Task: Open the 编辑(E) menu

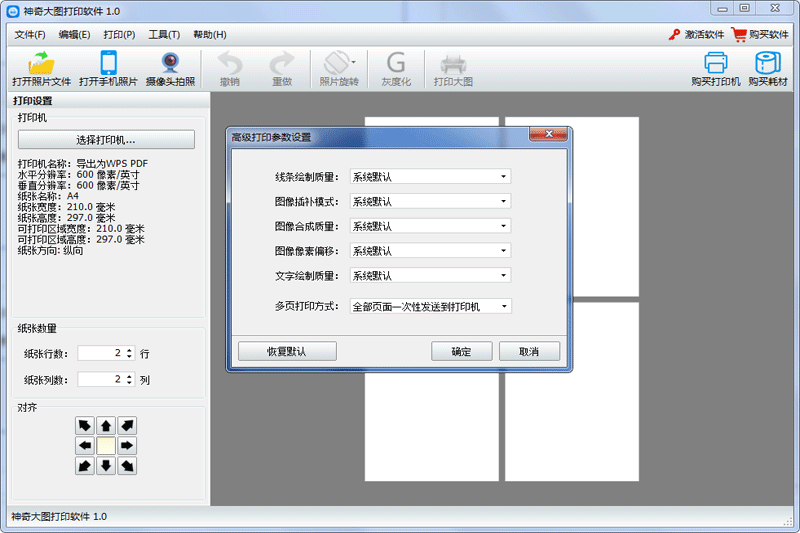Action: pos(74,35)
